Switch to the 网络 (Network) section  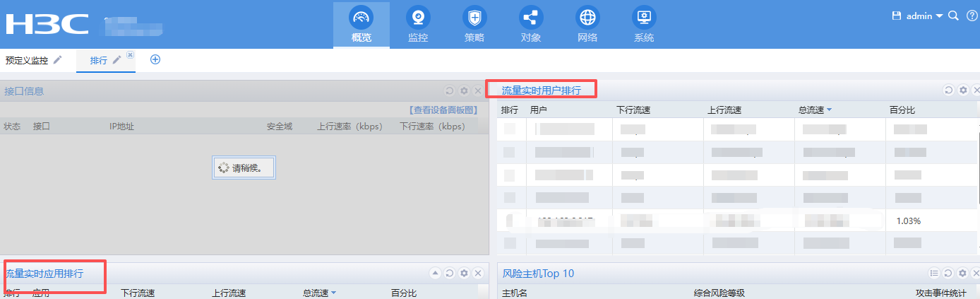tap(587, 25)
